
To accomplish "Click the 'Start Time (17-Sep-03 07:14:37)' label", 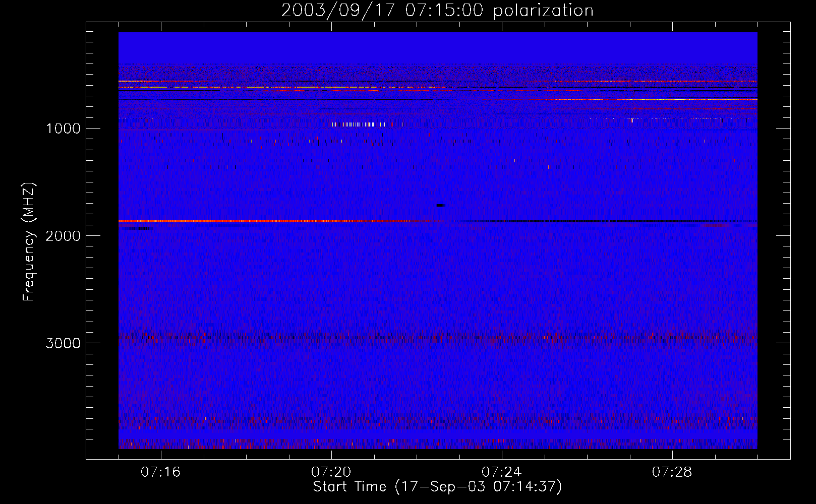I will pyautogui.click(x=437, y=487).
